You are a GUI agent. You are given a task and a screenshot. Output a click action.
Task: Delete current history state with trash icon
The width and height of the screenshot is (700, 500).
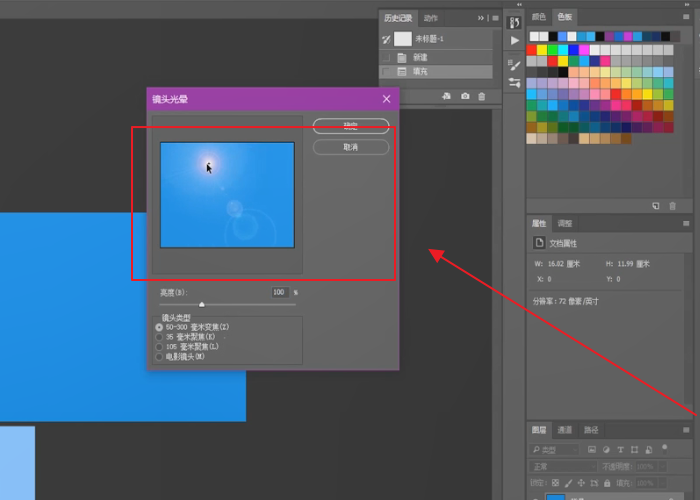[482, 96]
